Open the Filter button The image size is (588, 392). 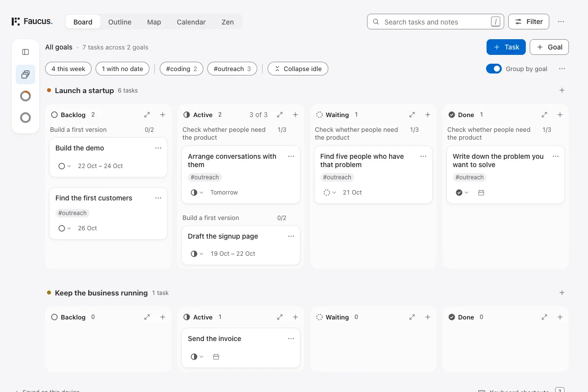click(x=529, y=22)
